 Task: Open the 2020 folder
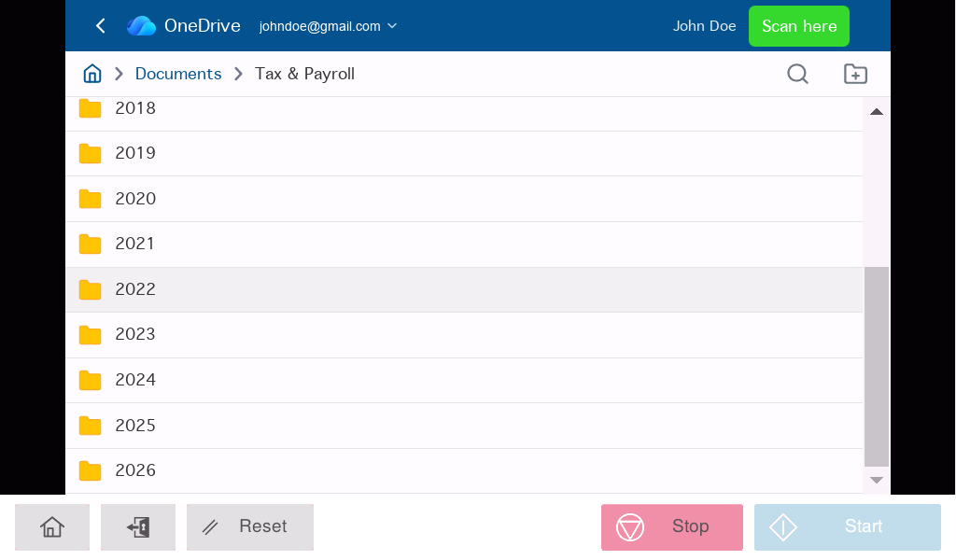tap(464, 199)
